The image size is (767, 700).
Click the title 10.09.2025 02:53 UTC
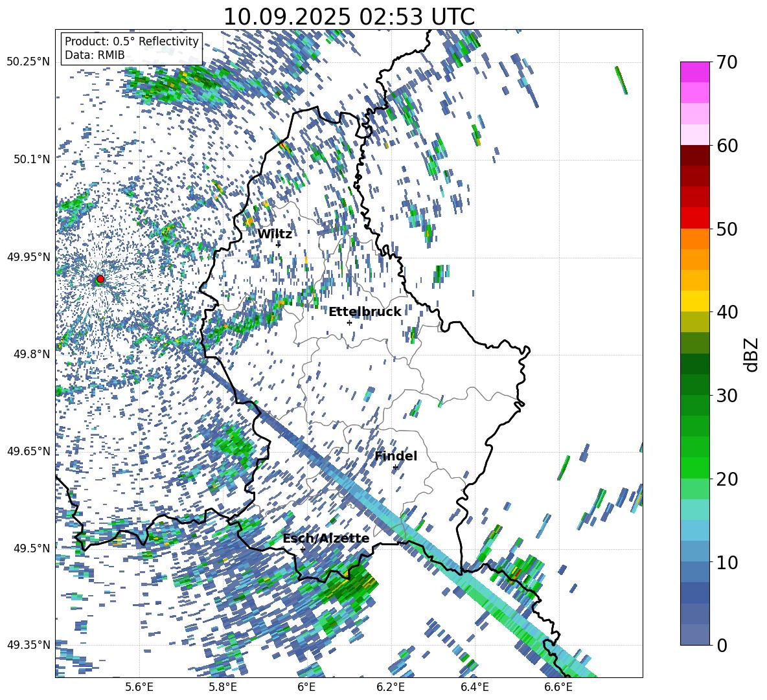349,17
